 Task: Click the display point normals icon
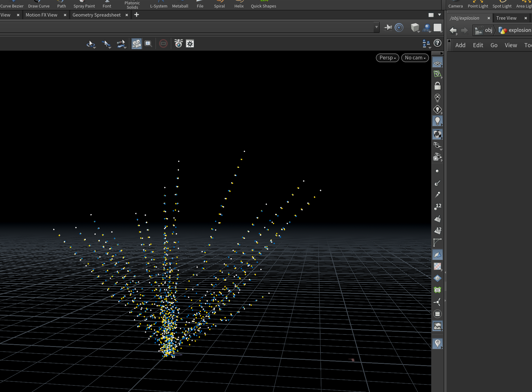click(437, 183)
